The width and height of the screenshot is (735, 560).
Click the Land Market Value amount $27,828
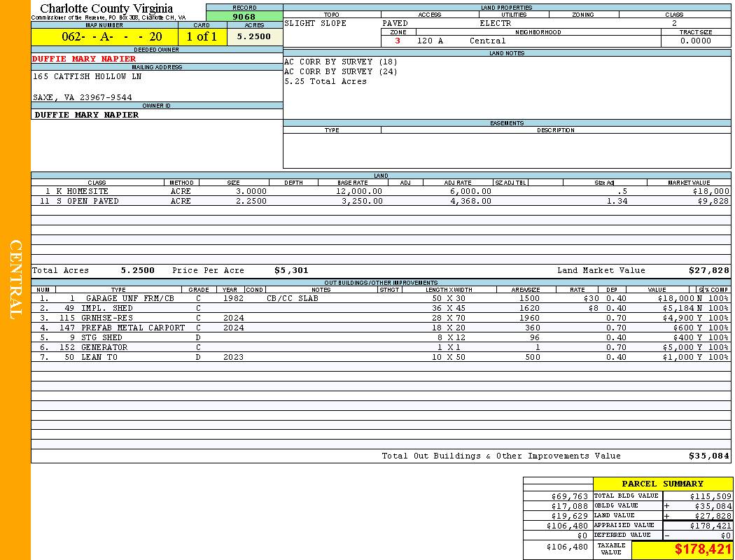708,270
